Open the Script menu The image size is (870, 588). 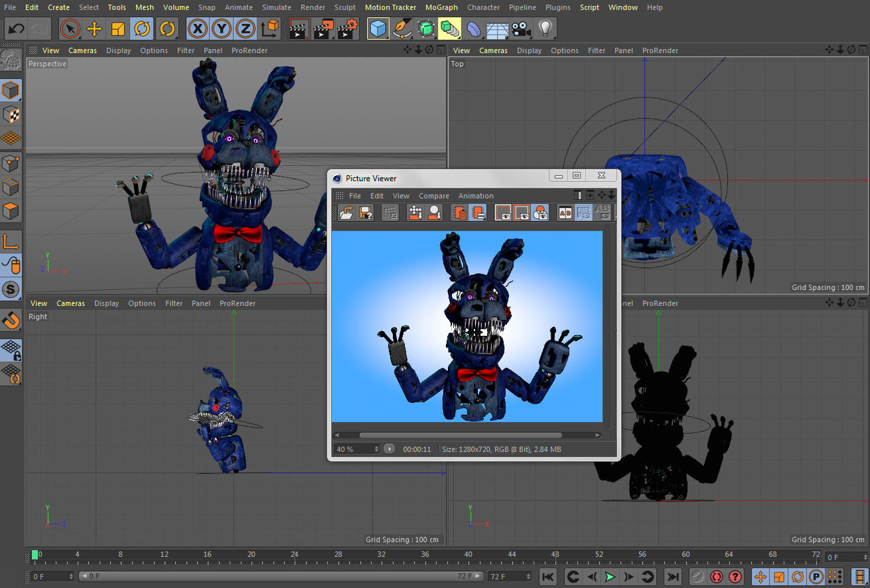pos(589,7)
